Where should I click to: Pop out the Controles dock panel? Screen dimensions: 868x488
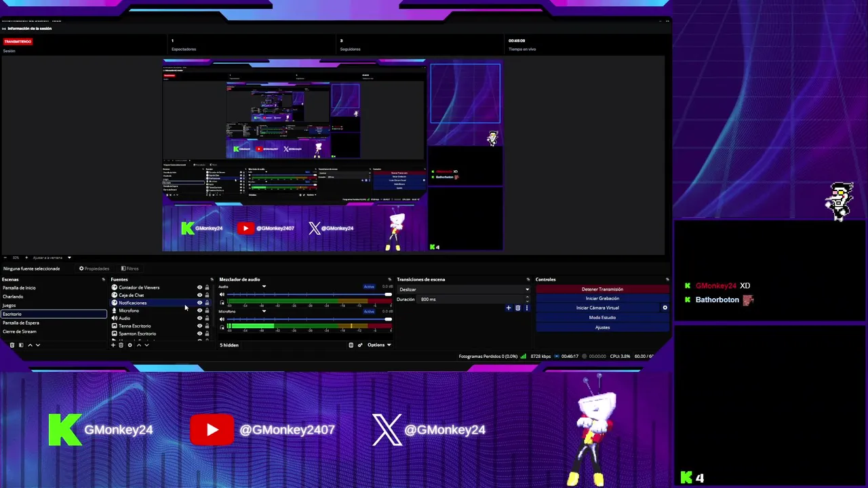click(x=667, y=279)
